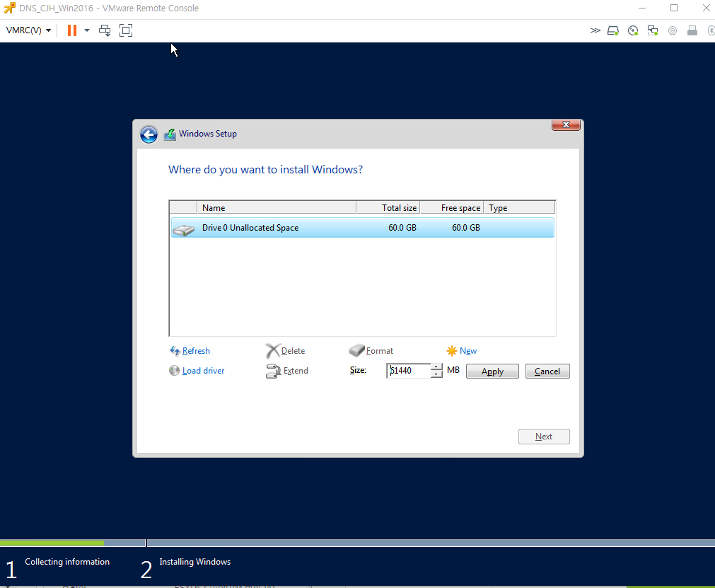Image resolution: width=715 pixels, height=588 pixels.
Task: Close the Windows Setup dialog
Action: (566, 125)
